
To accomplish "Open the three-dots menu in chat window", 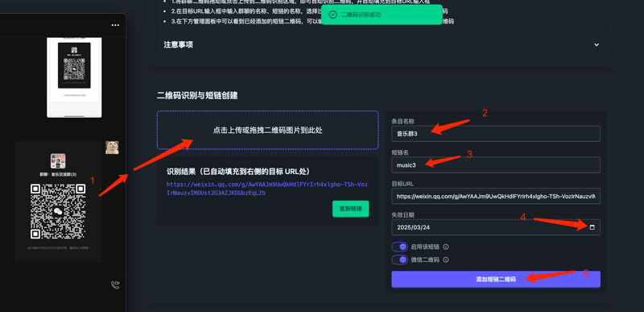I will 115,26.
